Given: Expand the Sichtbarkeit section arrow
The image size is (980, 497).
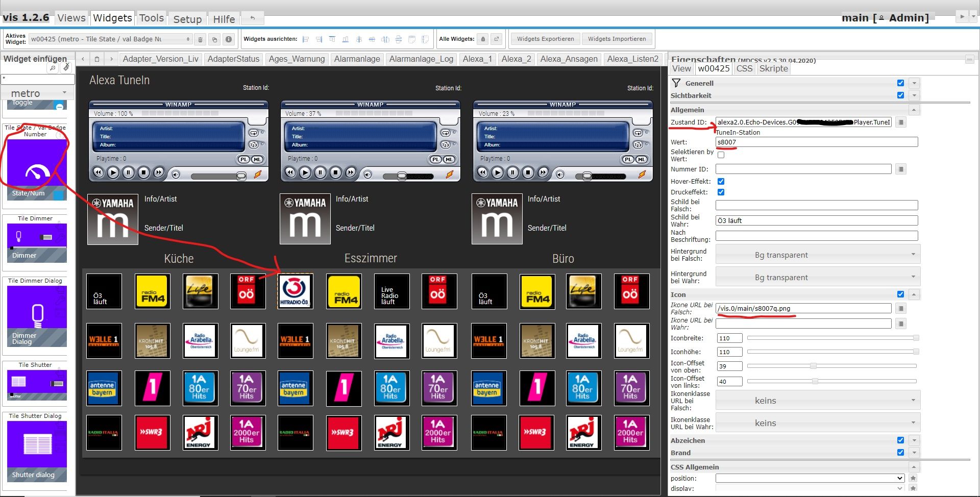Looking at the screenshot, I should tap(914, 95).
